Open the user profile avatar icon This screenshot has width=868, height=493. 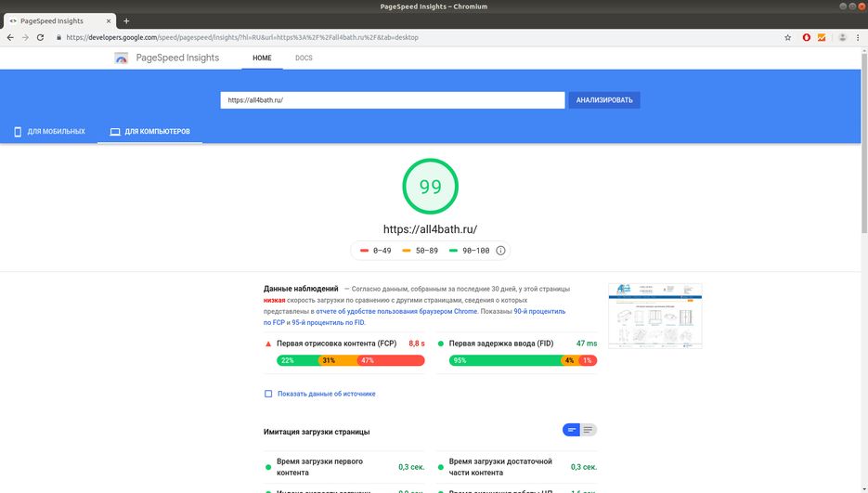coord(843,38)
